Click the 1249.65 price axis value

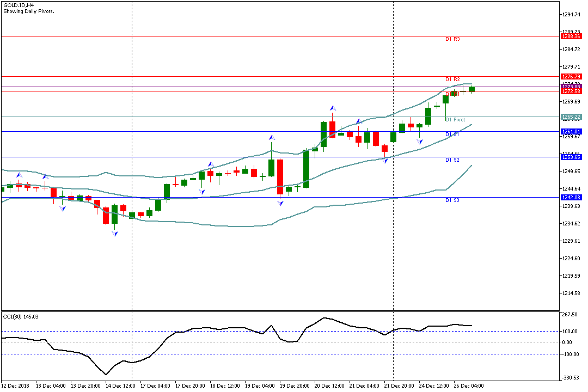click(572, 171)
